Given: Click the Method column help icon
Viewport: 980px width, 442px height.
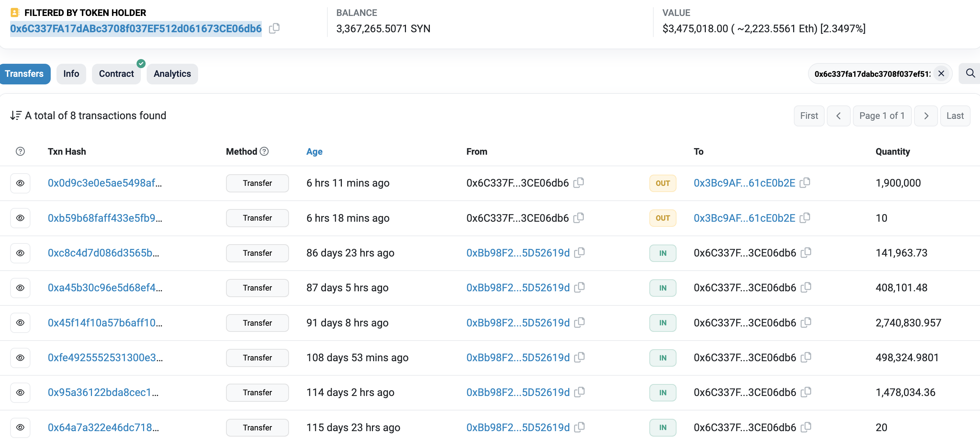Looking at the screenshot, I should point(264,151).
